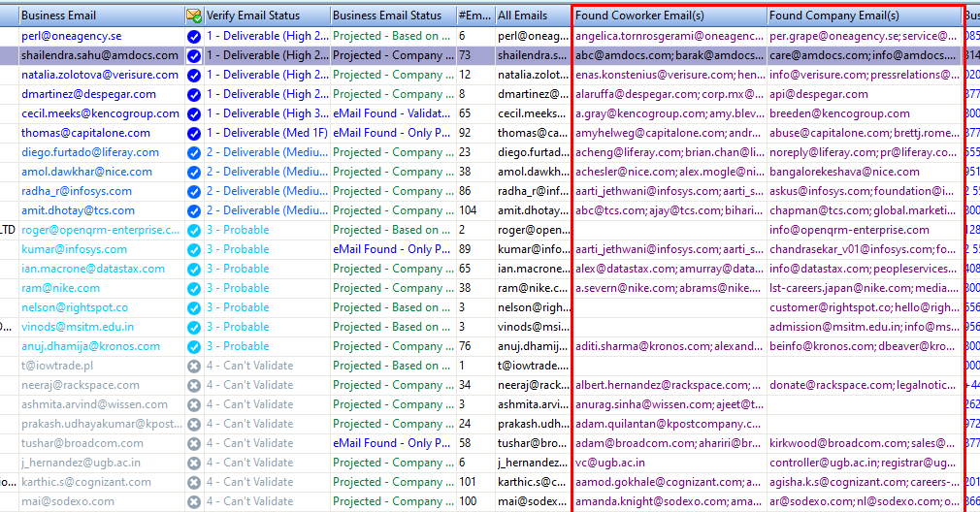Screen dimensions: 980x512
Task: Sort by the #Em... count column header
Action: coord(475,16)
